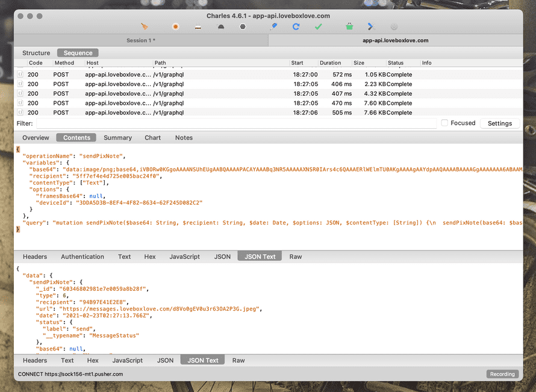Viewport: 536px width, 392px height.
Task: Validate the response with the green checkmark icon
Action: click(318, 26)
